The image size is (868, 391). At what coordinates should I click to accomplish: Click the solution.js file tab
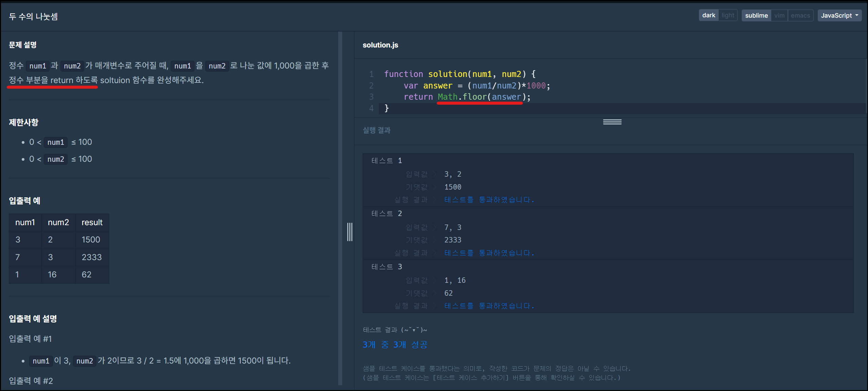click(x=380, y=45)
